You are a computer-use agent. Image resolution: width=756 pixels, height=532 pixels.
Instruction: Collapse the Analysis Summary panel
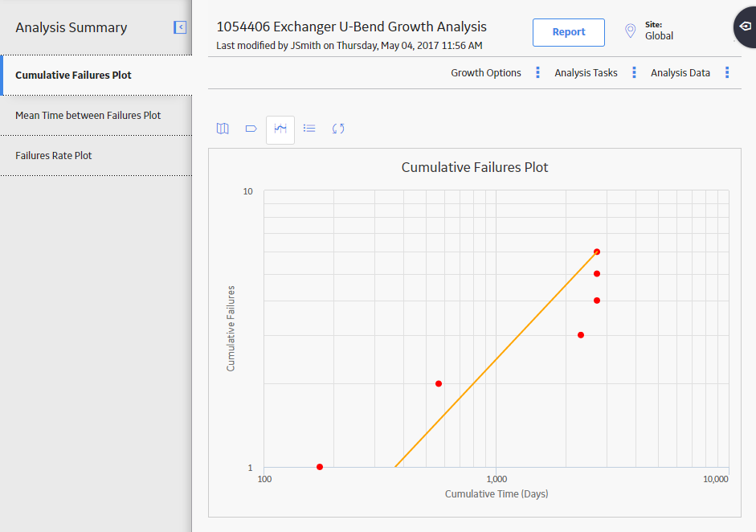[x=180, y=27]
